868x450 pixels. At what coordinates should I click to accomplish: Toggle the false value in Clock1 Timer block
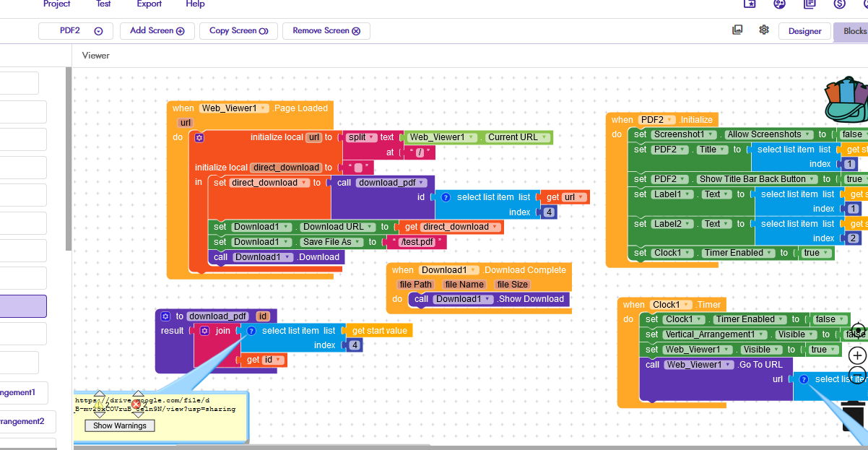pyautogui.click(x=825, y=319)
